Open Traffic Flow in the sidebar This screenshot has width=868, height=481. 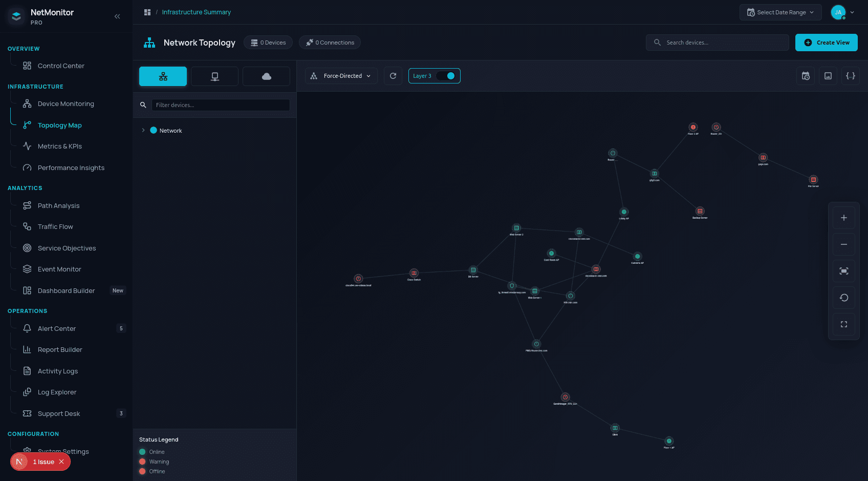pyautogui.click(x=55, y=227)
